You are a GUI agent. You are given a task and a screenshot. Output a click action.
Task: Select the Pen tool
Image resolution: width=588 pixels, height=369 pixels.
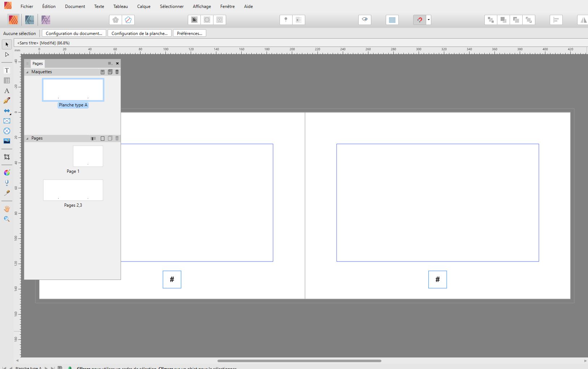(7, 101)
